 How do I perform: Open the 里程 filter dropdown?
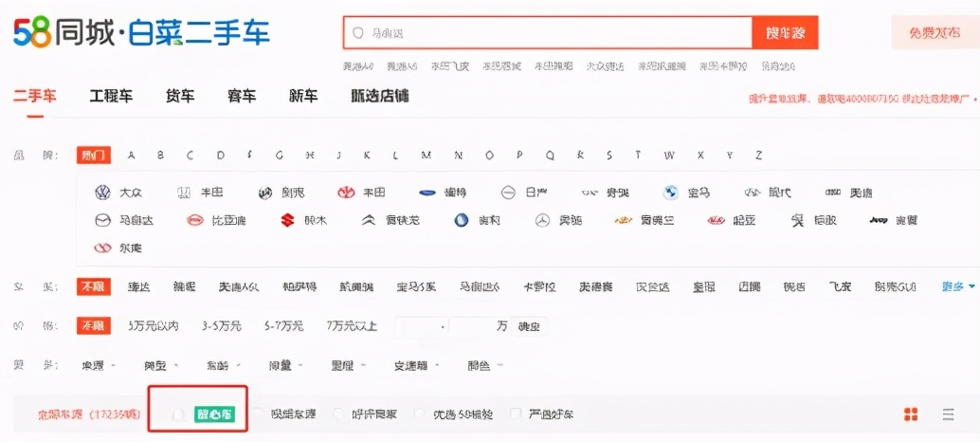tap(349, 365)
